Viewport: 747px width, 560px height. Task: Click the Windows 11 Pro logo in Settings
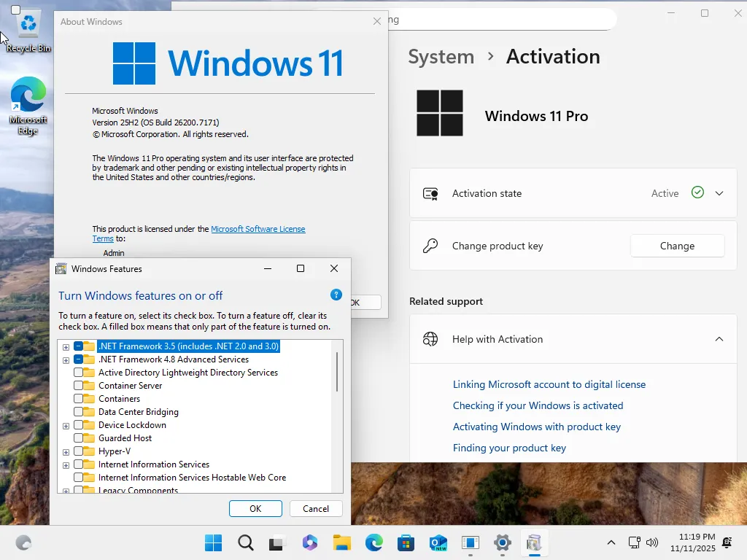[440, 113]
